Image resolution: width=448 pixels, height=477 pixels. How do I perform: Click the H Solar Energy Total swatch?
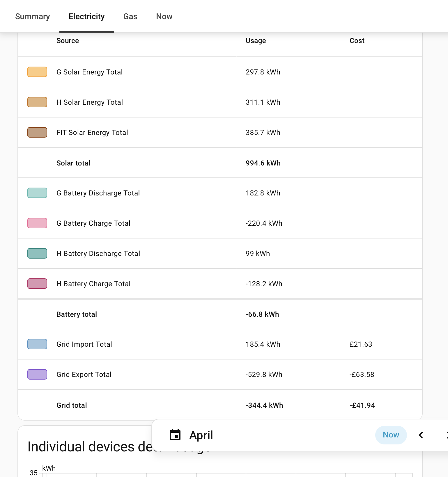tap(37, 102)
